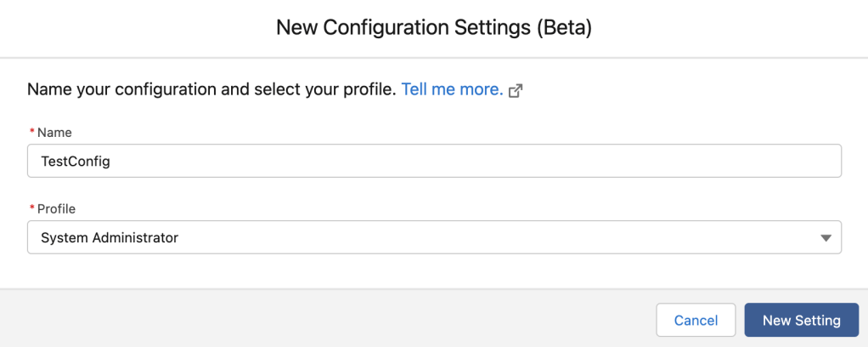
Task: Click inside the Name input field
Action: point(433,161)
